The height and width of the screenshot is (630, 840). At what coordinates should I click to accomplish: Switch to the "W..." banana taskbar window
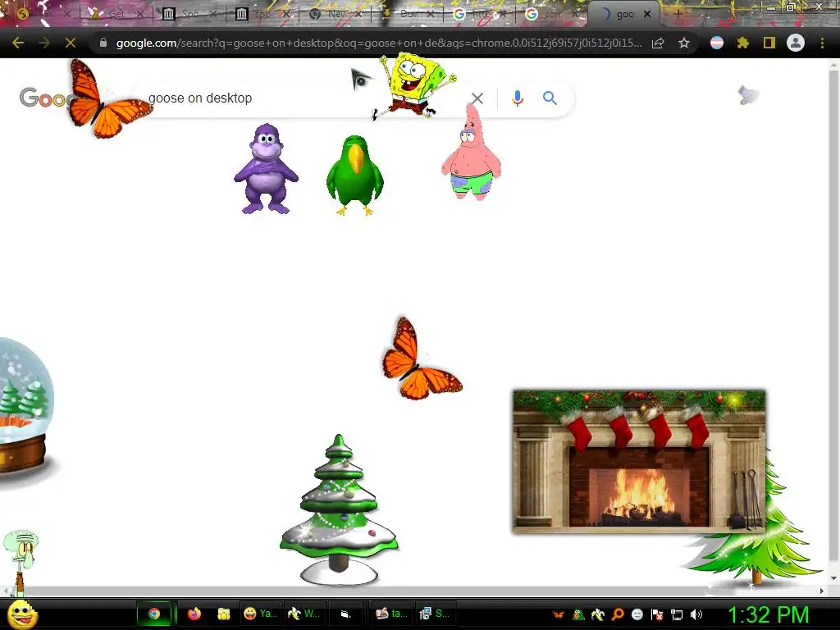(x=304, y=614)
